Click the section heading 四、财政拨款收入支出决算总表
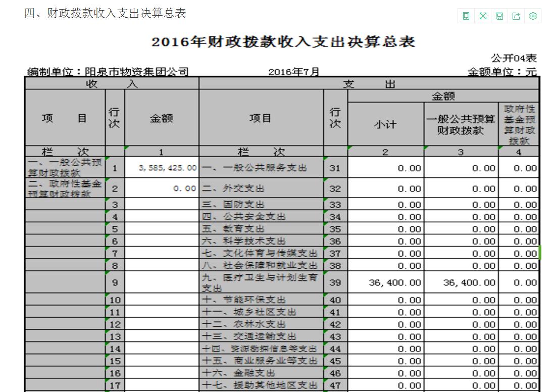 tap(106, 14)
